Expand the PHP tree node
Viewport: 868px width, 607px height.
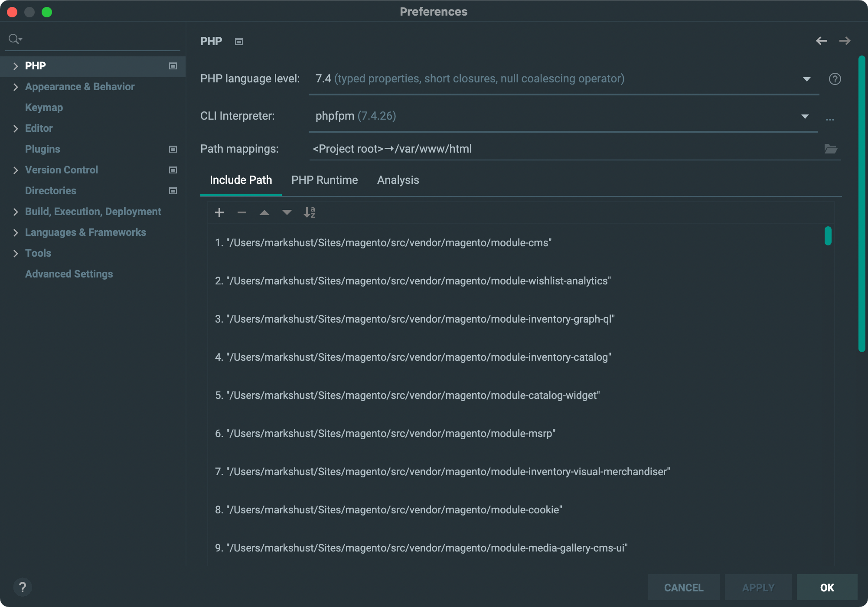pyautogui.click(x=16, y=66)
